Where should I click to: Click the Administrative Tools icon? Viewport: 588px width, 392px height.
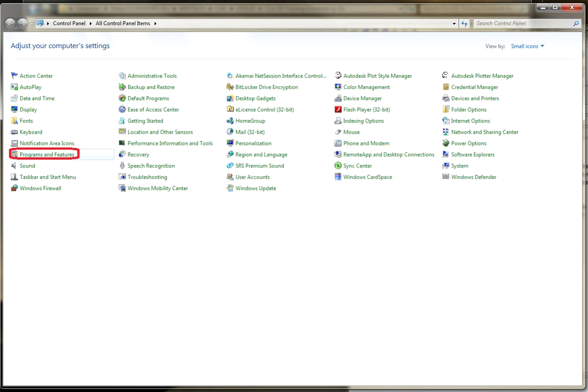click(x=122, y=76)
